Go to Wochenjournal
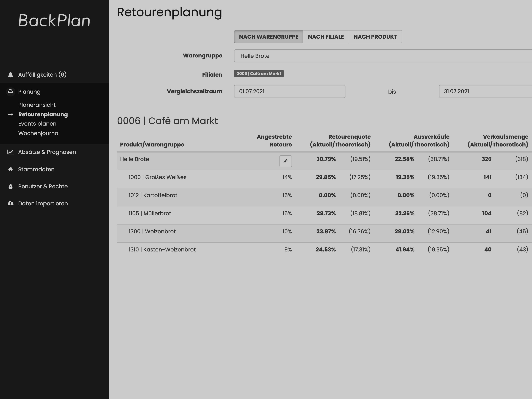This screenshot has width=532, height=399. pyautogui.click(x=39, y=133)
